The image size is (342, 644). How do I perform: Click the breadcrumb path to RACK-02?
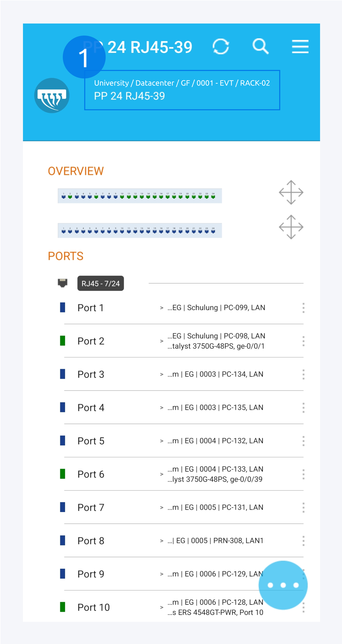pyautogui.click(x=182, y=83)
